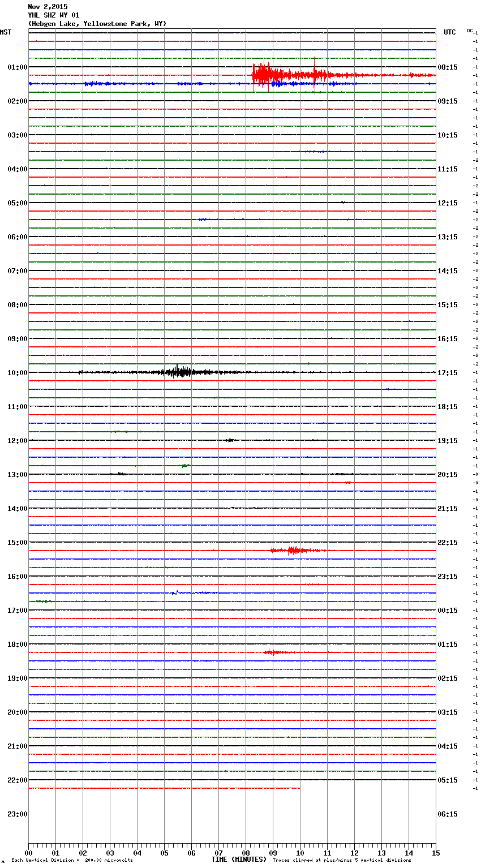
Task: Select the 12:00 MST row label
Action: click(x=18, y=441)
